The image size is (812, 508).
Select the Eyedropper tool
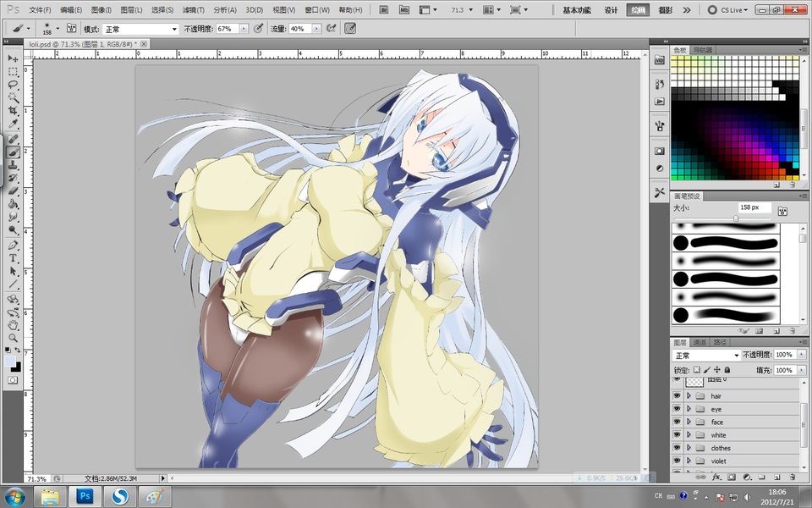(13, 124)
